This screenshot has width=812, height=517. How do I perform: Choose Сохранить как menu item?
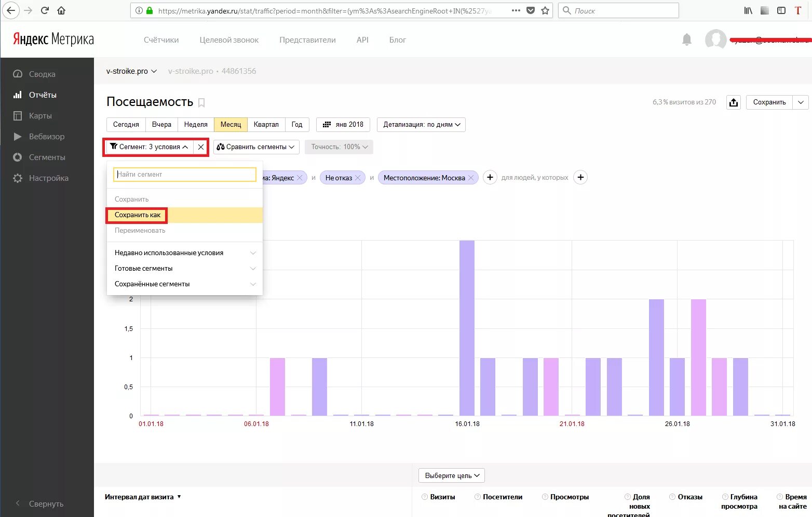(184, 215)
